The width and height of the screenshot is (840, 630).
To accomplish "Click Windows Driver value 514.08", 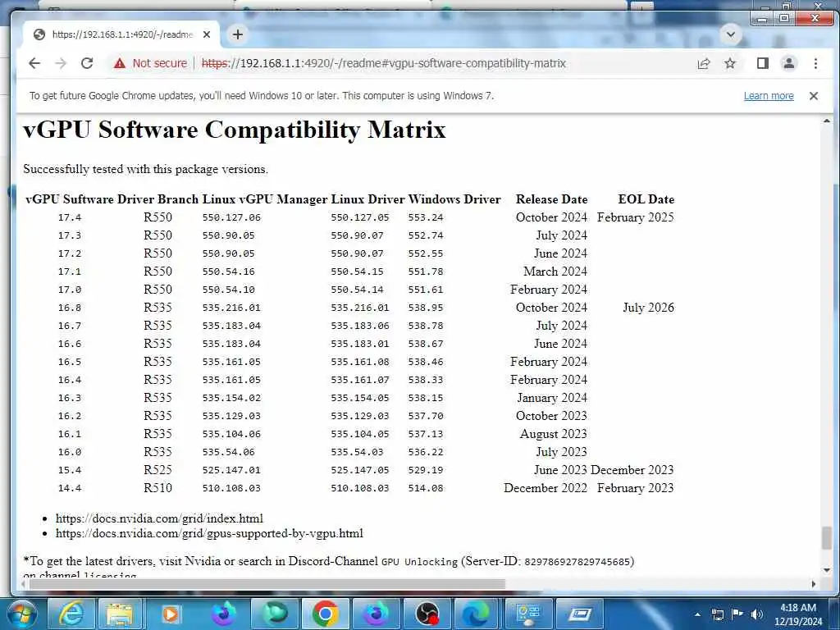I will tap(426, 488).
